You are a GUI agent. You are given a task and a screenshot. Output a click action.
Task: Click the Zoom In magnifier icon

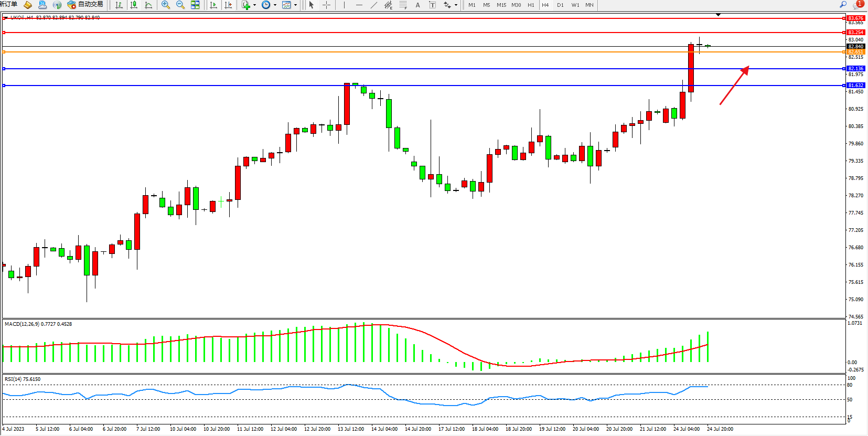[166, 5]
